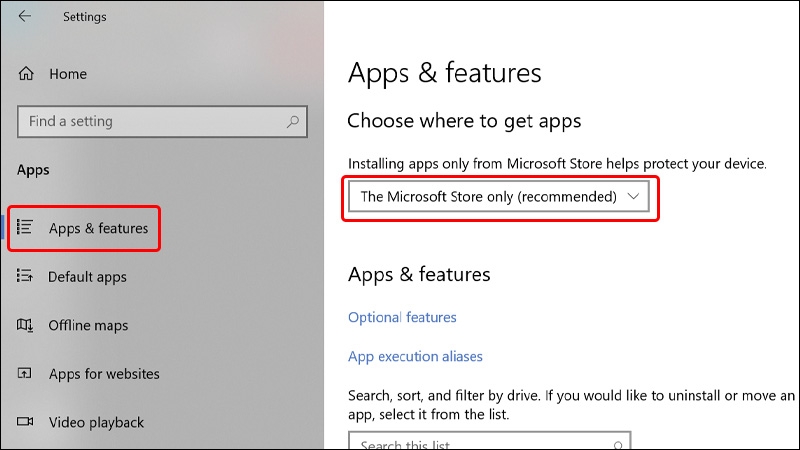Open the Video playback label

pos(96,422)
